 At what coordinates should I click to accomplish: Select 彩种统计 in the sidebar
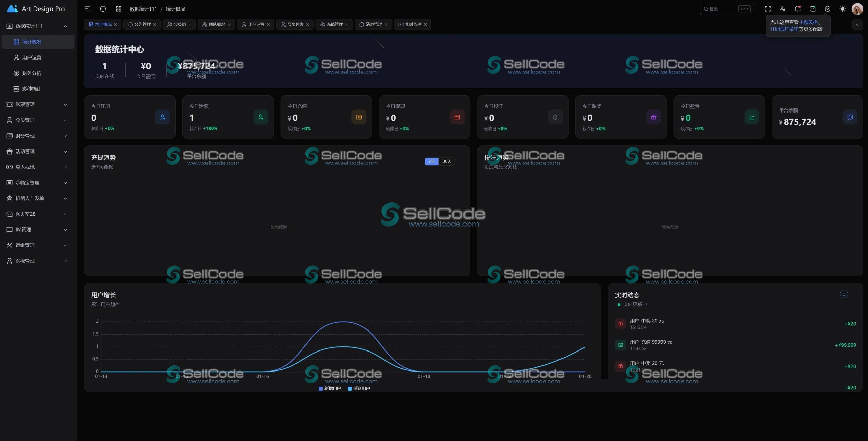[38, 89]
